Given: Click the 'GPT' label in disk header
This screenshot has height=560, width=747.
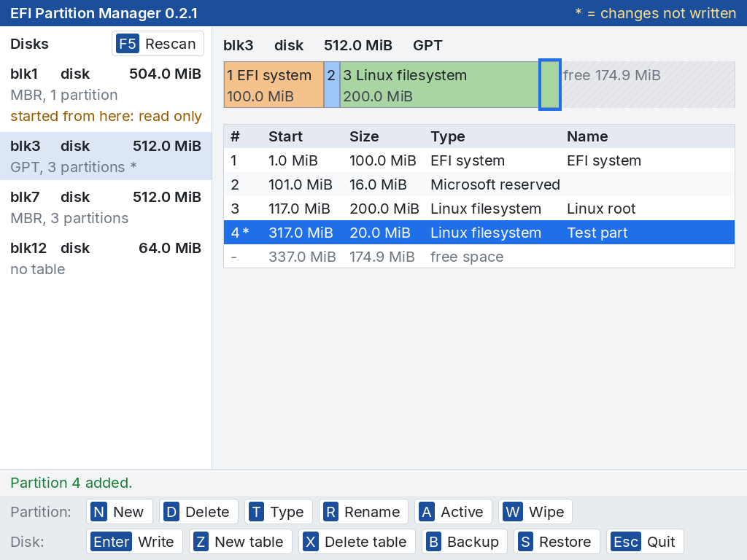Looking at the screenshot, I should point(427,45).
